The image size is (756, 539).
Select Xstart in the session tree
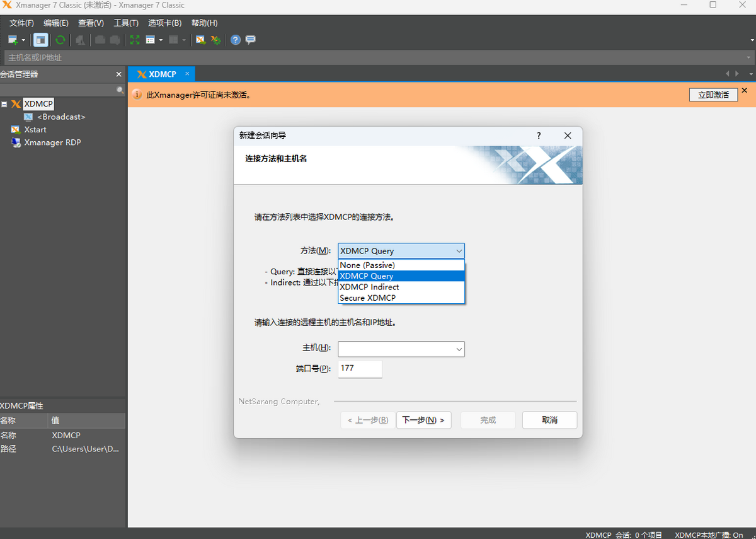point(35,129)
